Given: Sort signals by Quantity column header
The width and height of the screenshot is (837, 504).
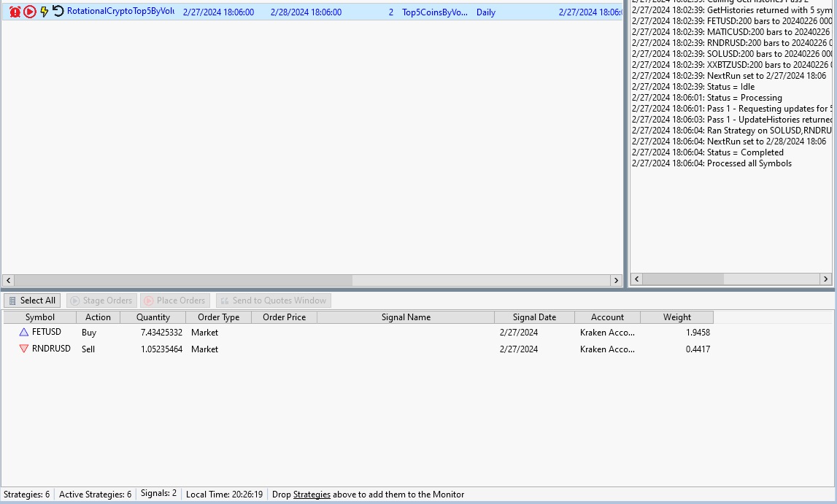Looking at the screenshot, I should [153, 317].
